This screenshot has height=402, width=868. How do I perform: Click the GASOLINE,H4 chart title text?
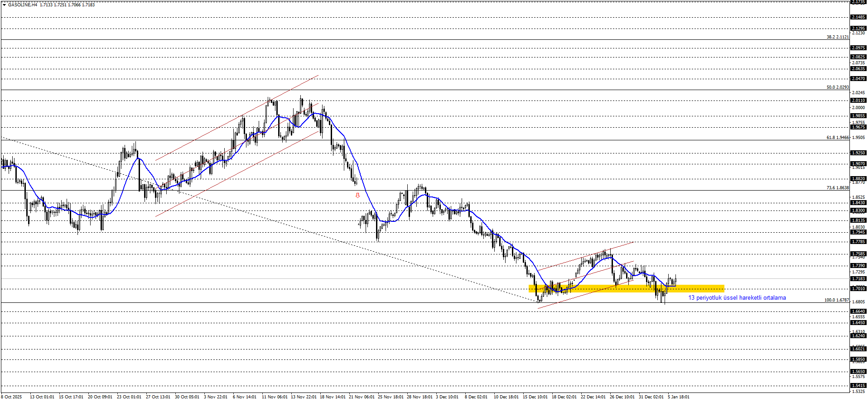tap(23, 5)
